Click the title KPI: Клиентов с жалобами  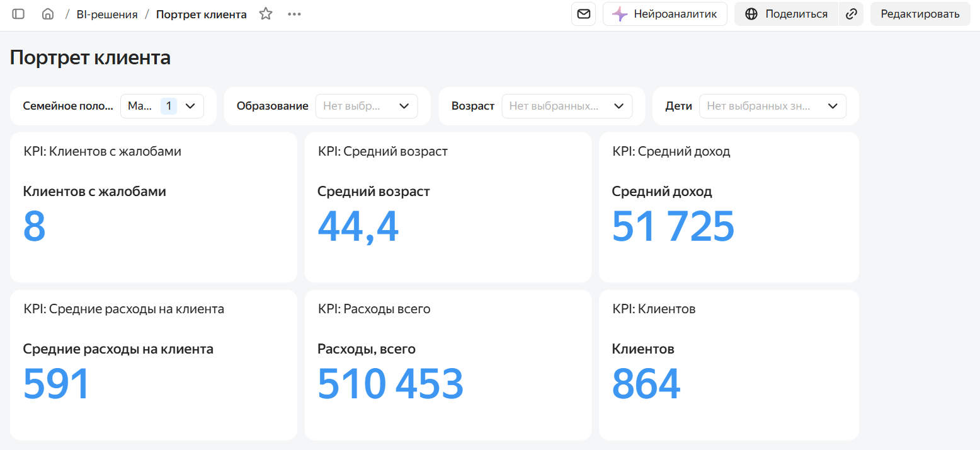(103, 151)
